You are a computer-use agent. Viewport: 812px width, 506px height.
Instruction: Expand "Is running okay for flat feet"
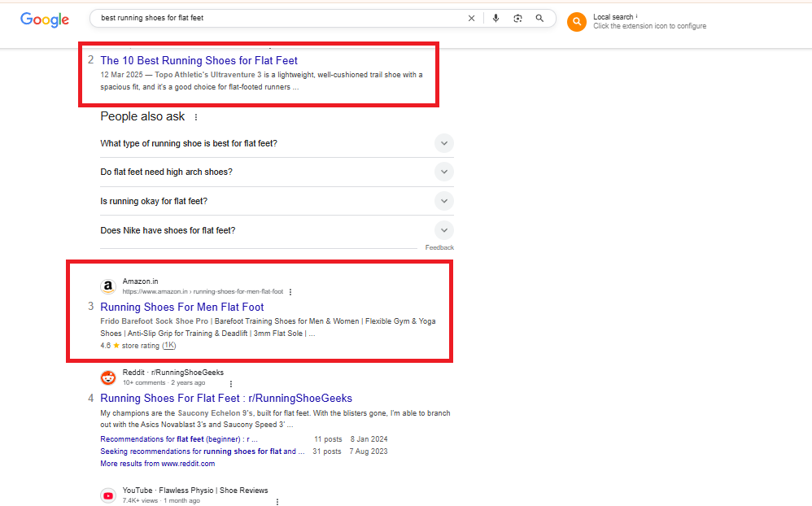coord(443,201)
